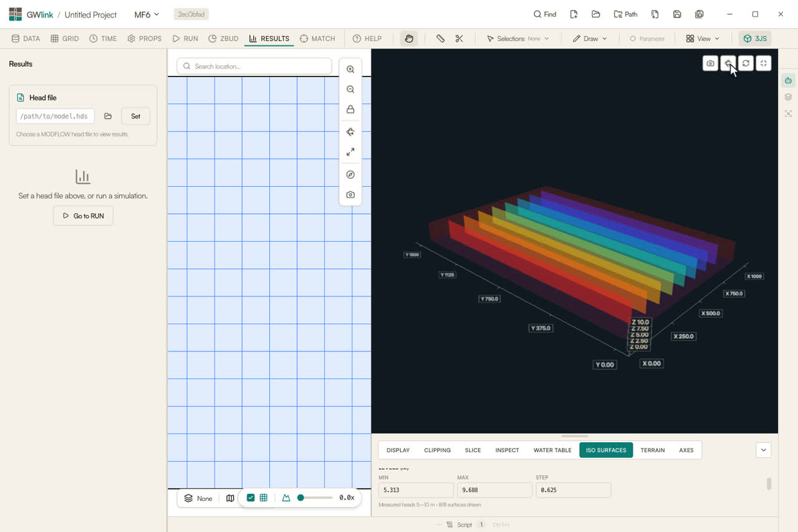Activate the ruler measure tool
Screen dimensions: 798x532
[x=440, y=39]
